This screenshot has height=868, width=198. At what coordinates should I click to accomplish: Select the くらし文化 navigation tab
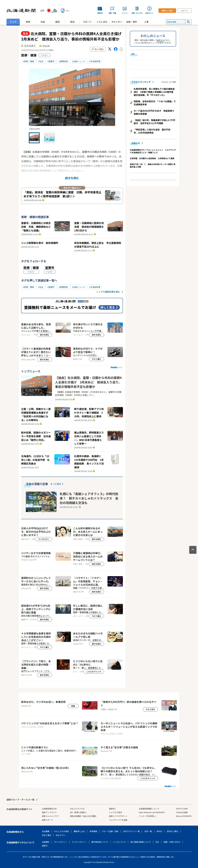102,22
